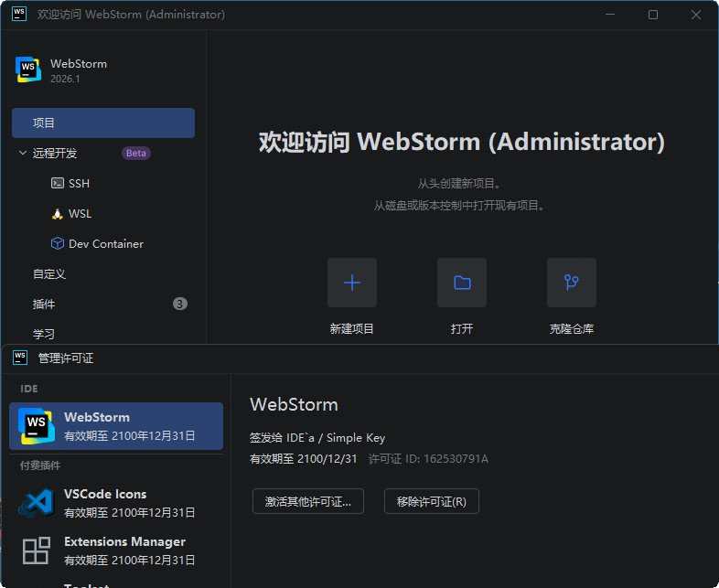Viewport: 719px width, 588px height.
Task: Click the WebStorm title bar icon of welcome window
Action: (x=19, y=14)
